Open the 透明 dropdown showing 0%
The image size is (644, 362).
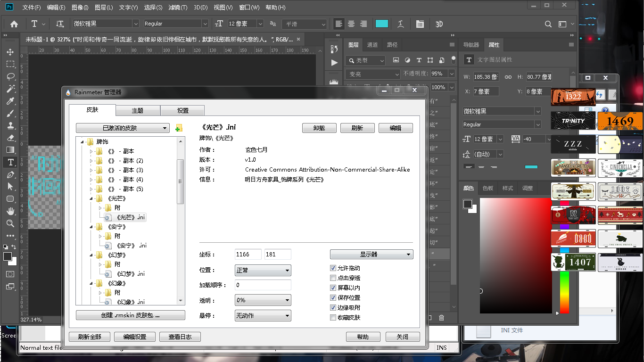point(263,300)
